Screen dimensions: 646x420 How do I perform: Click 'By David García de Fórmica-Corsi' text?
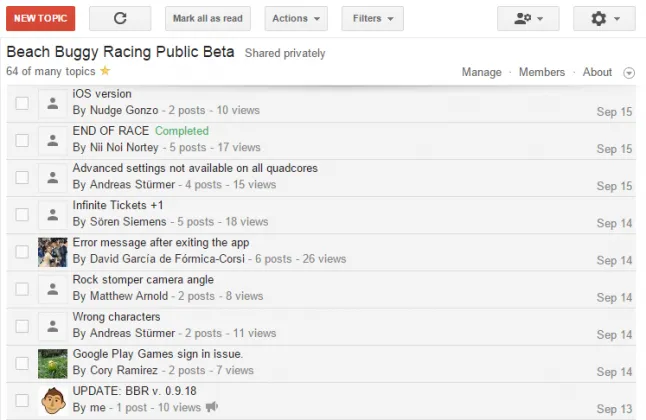pos(159,259)
